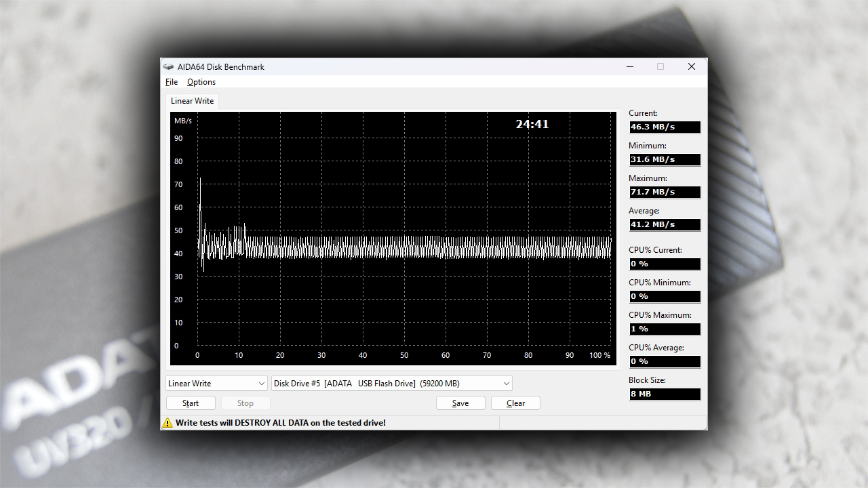
Task: Open the Disk Drive #5 ADATA dropdown
Action: click(x=391, y=384)
